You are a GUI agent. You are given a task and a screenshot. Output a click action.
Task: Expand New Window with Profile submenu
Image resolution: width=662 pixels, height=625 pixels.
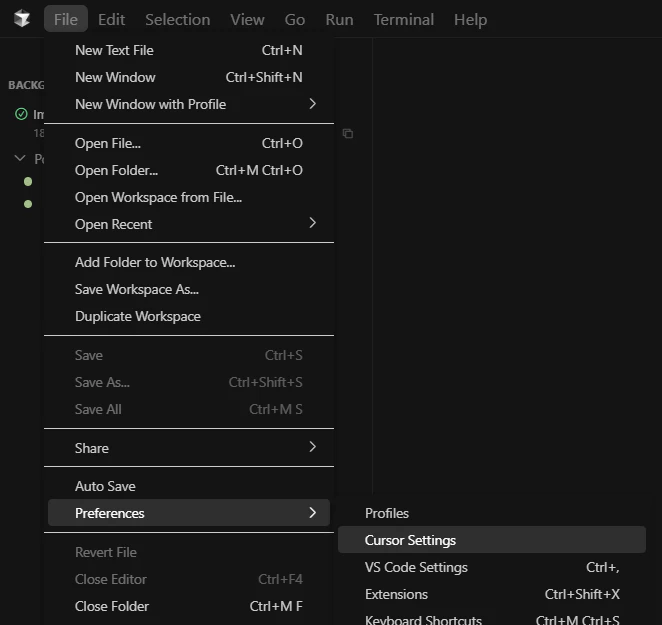click(189, 104)
